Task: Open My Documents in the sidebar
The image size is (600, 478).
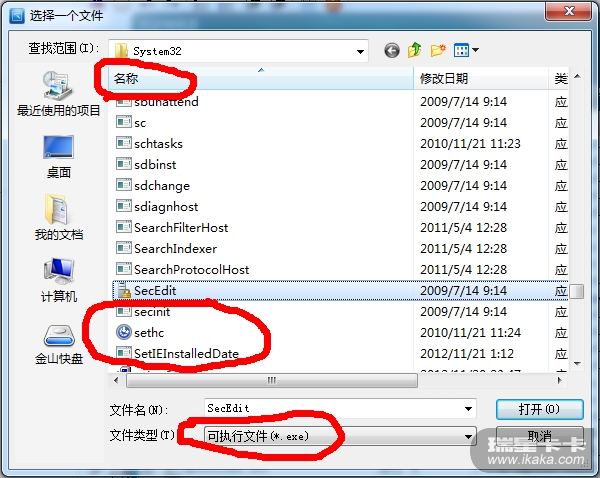Action: (x=59, y=217)
